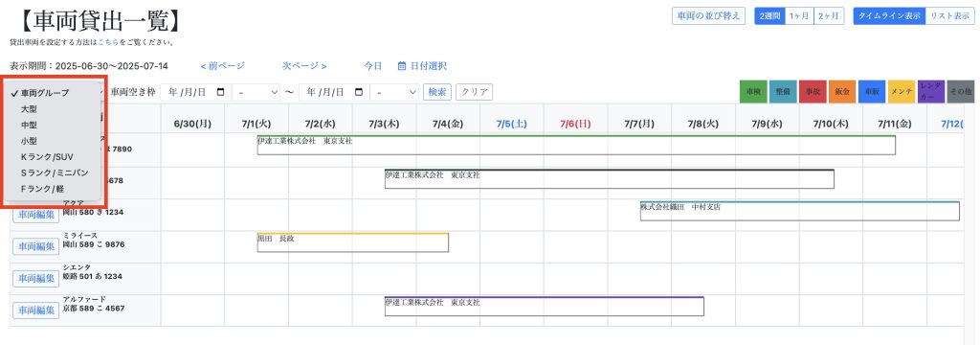Open second time dropdown after end date
Screen dimensions: 980x345
point(394,92)
